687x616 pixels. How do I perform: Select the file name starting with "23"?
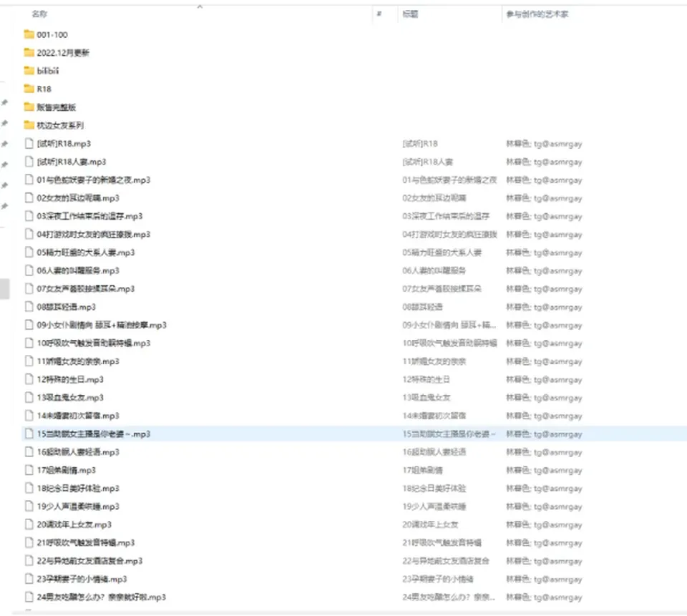82,580
